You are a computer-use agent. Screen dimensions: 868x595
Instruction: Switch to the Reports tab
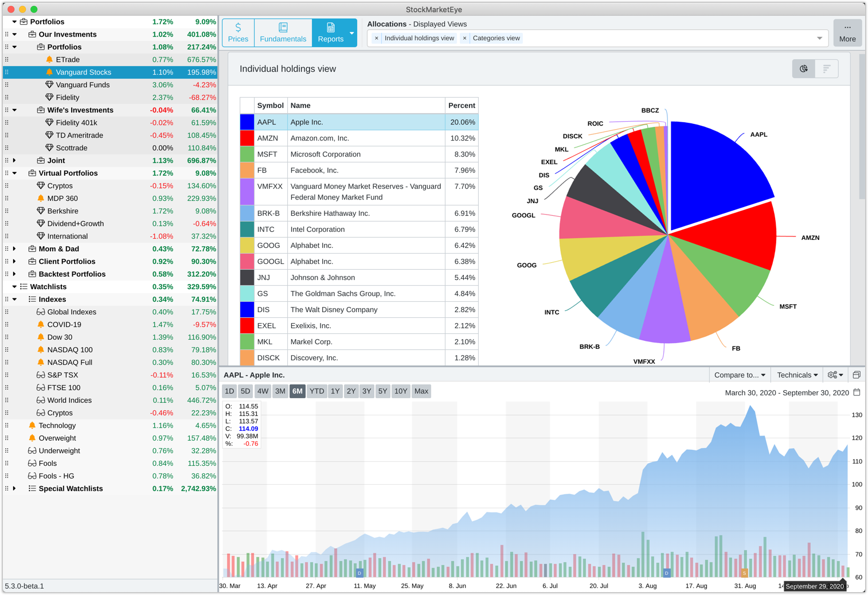pyautogui.click(x=330, y=33)
